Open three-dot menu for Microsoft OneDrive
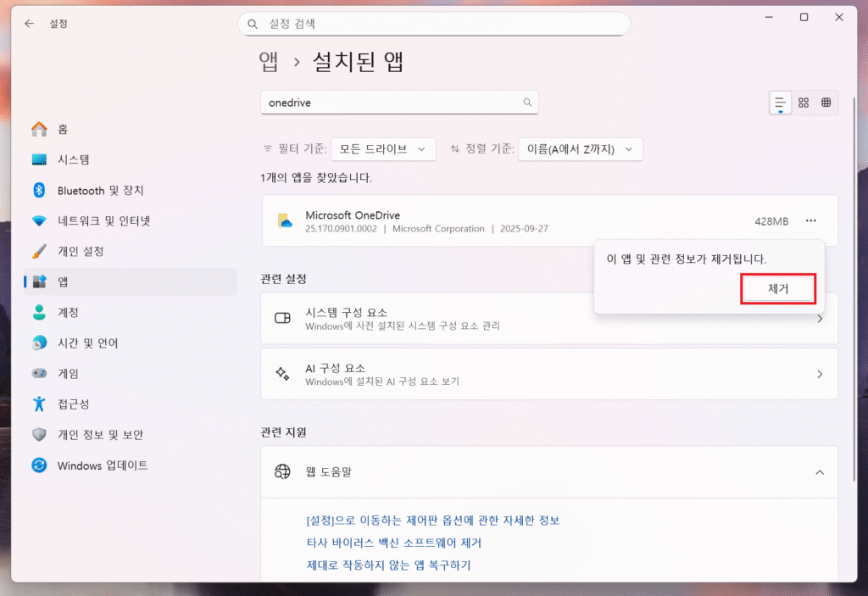This screenshot has width=868, height=596. (811, 220)
